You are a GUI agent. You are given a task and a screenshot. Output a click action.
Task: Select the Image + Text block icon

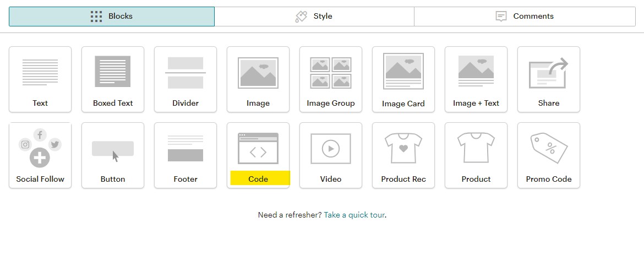click(476, 71)
